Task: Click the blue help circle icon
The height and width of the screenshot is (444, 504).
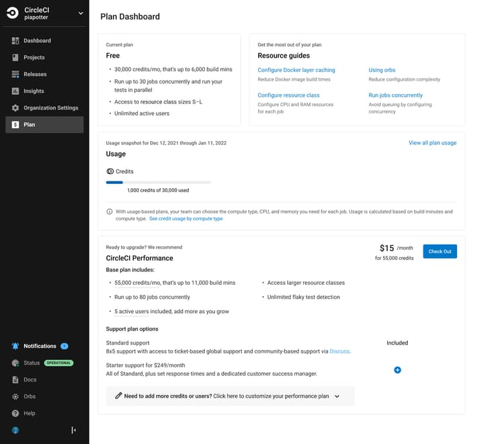Action: coord(15,430)
